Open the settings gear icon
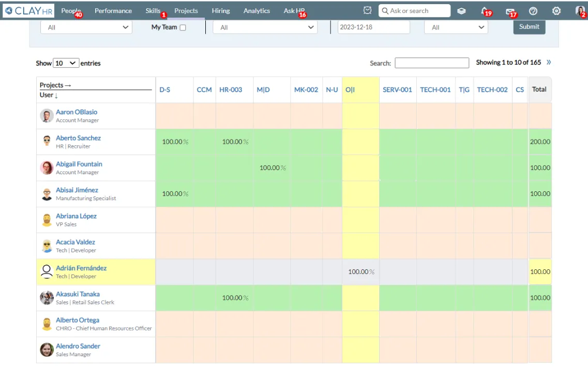 click(556, 11)
